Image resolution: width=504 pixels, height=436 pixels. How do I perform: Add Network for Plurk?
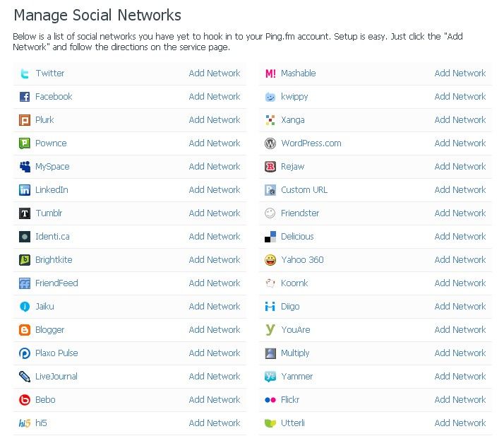pyautogui.click(x=215, y=120)
